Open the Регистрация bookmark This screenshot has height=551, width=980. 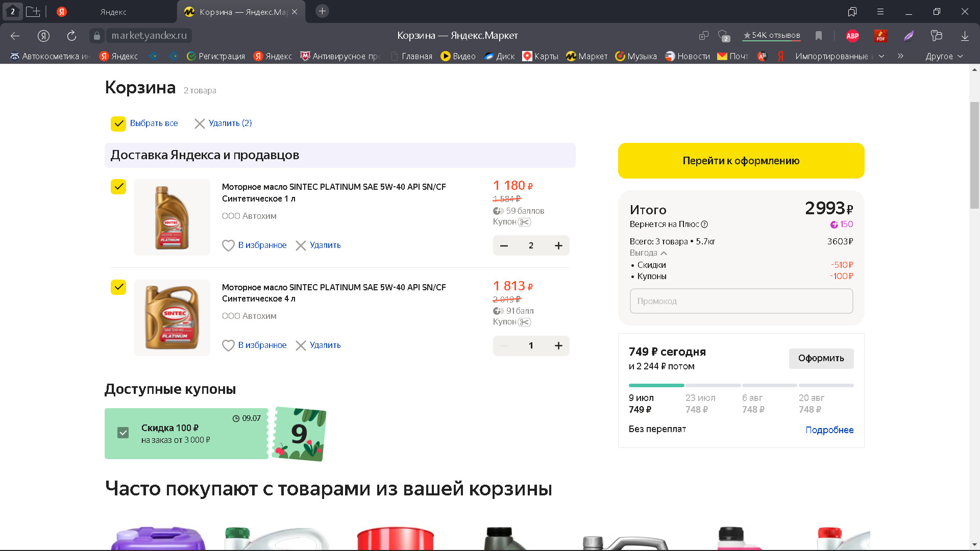click(215, 56)
